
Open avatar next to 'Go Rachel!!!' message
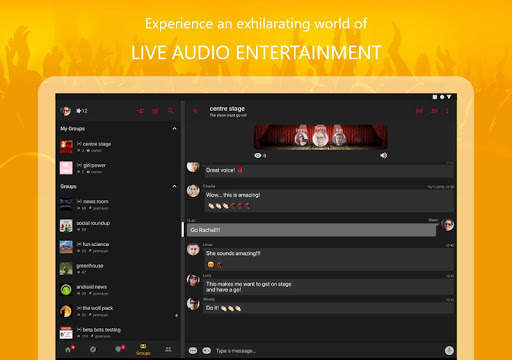(448, 224)
